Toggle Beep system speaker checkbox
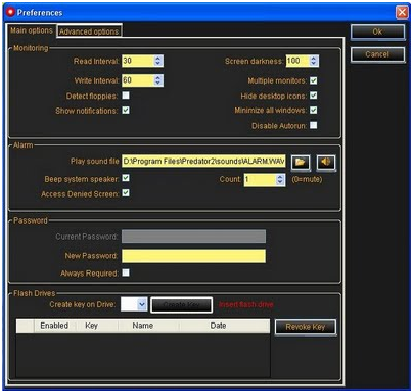The height and width of the screenshot is (391, 412). [x=126, y=178]
